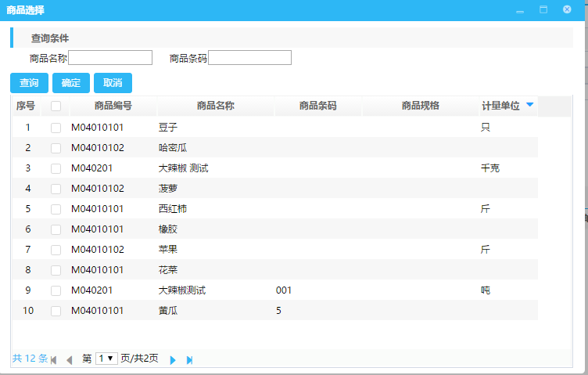
Task: Open the column options arrow beside 计量单位
Action: point(530,105)
